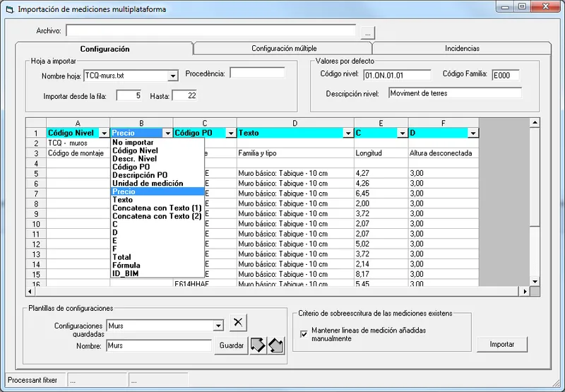Click cell 'Código de montaje' in row 3
The image size is (565, 392).
(x=78, y=153)
